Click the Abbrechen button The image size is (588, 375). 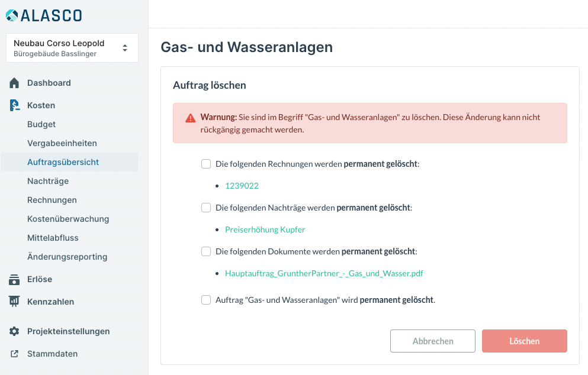click(x=433, y=341)
